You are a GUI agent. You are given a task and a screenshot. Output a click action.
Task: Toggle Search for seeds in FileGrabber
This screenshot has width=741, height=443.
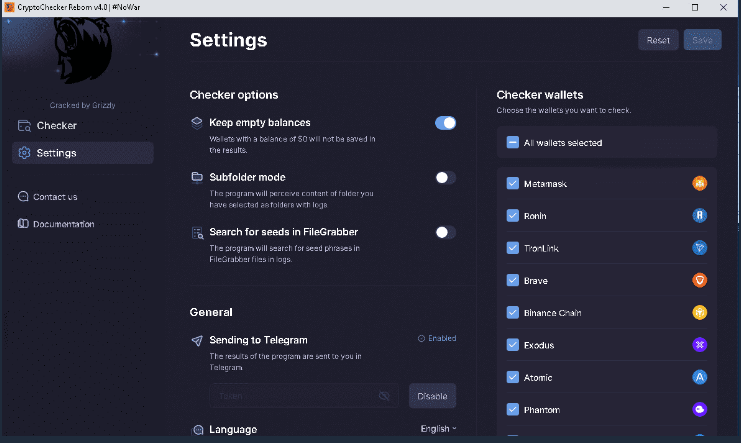tap(445, 232)
